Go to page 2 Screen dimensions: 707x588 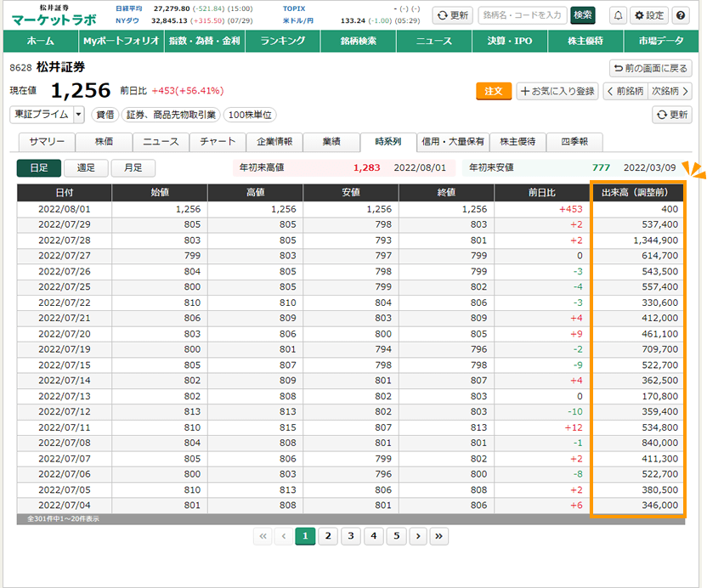coord(328,536)
